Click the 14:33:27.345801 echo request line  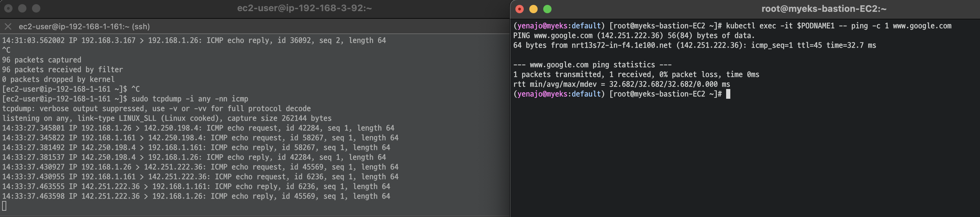[x=198, y=128]
